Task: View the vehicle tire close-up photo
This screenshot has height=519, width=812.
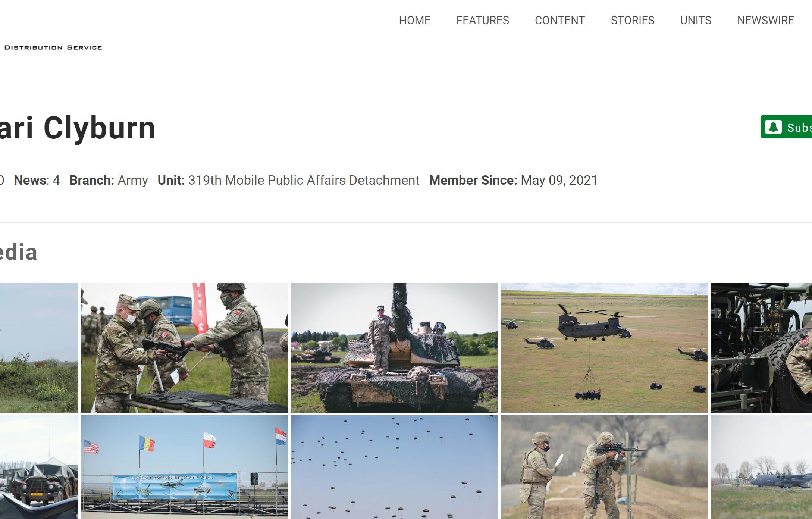Action: 761,347
